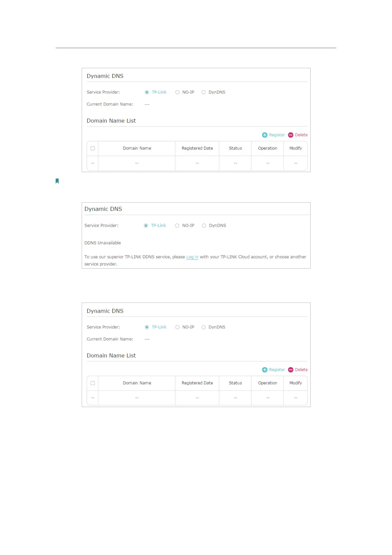Click Delete minus icon in bottom panel

pyautogui.click(x=291, y=370)
